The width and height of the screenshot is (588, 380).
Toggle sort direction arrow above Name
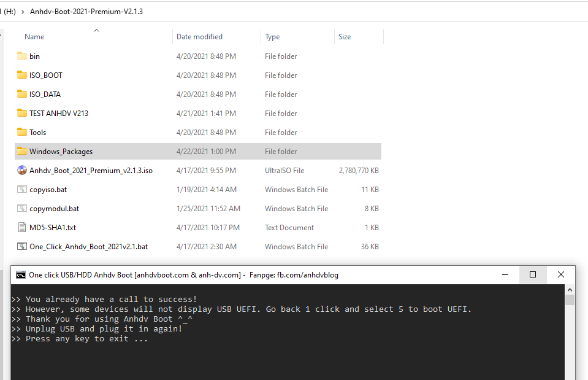pos(96,31)
